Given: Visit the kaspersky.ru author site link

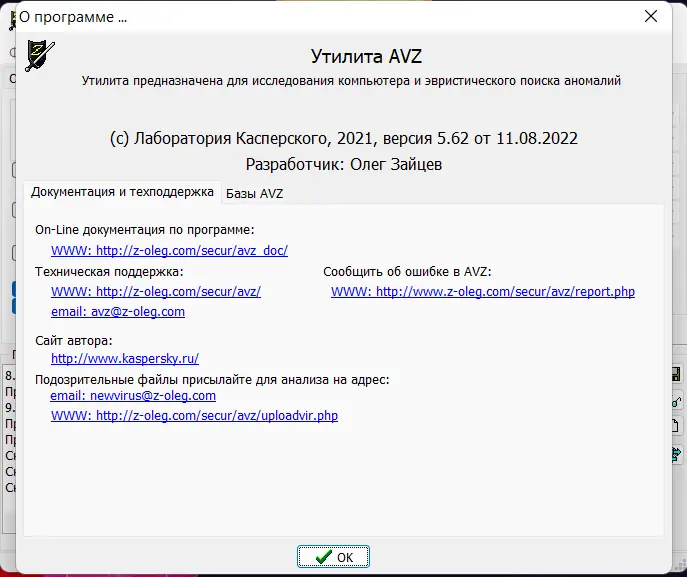Looking at the screenshot, I should 125,359.
